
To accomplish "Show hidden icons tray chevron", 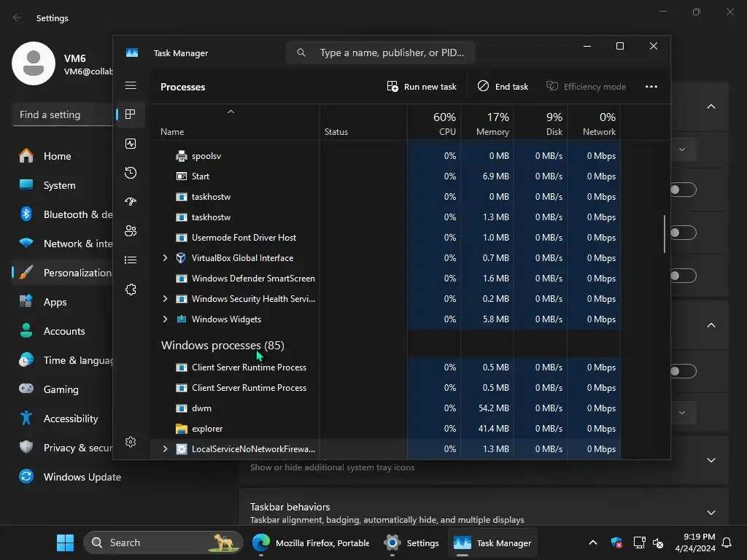I will tap(593, 542).
